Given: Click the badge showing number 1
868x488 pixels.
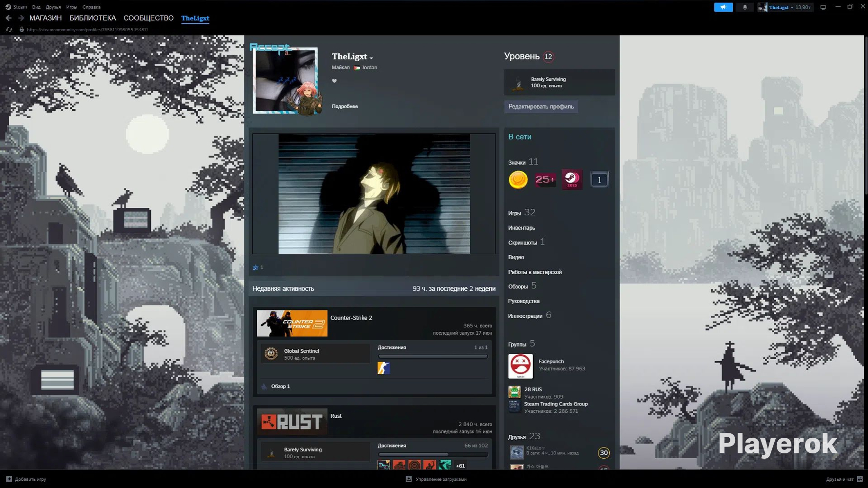Looking at the screenshot, I should pos(599,180).
